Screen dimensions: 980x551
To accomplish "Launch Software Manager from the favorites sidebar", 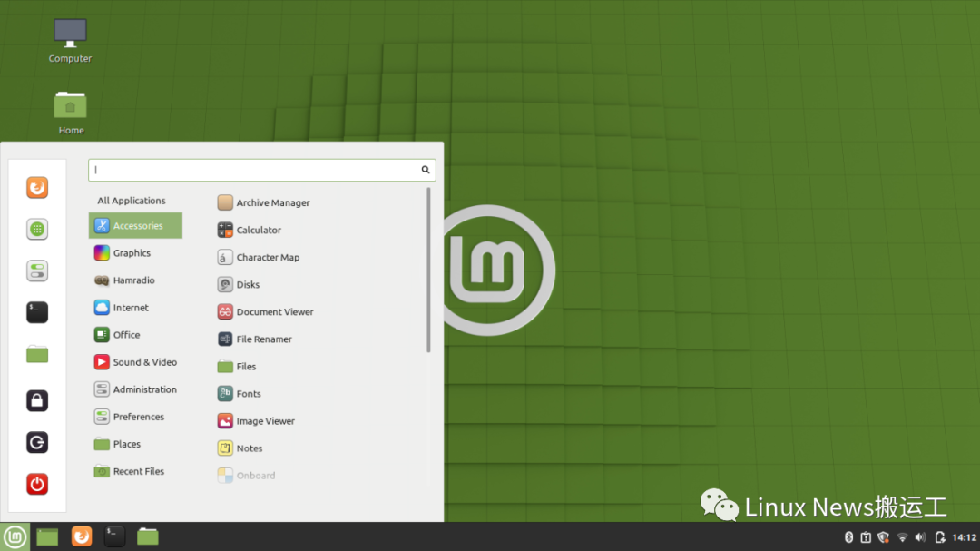I will [x=37, y=229].
